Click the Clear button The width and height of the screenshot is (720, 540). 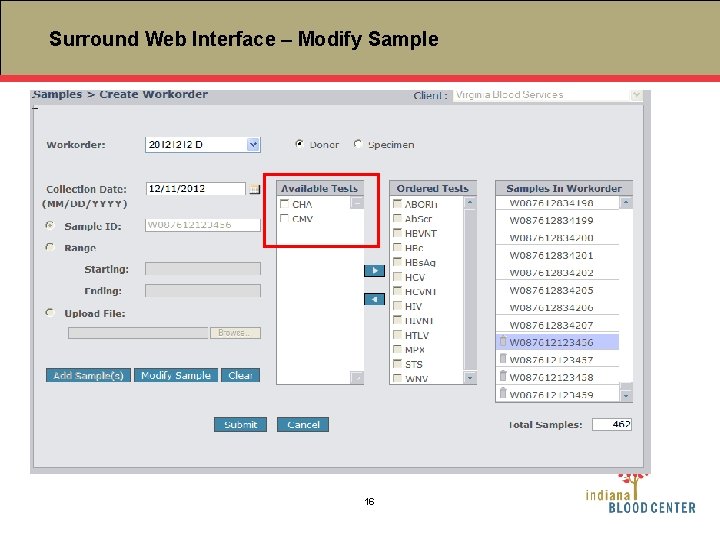click(x=240, y=375)
